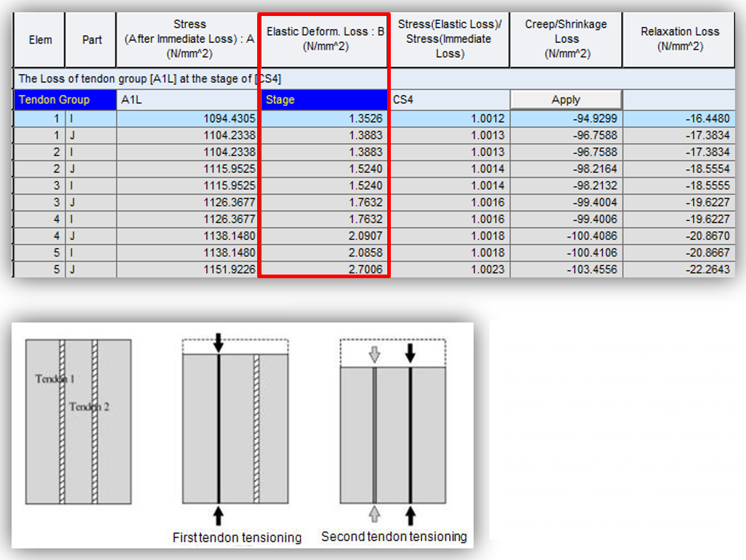Click the Stress(Elastic Loss)/Stress(Immediate Loss) header
Image resolution: width=746 pixels, height=560 pixels.
pos(450,39)
